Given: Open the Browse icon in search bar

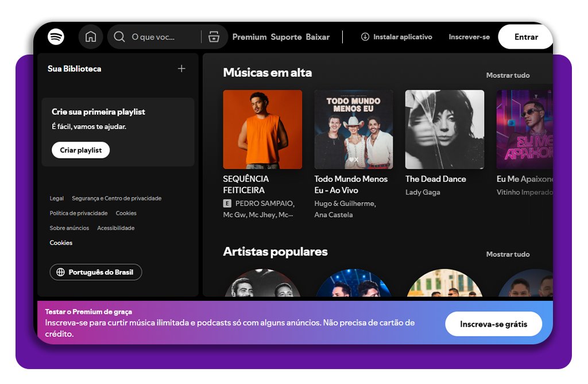Looking at the screenshot, I should click(x=214, y=37).
